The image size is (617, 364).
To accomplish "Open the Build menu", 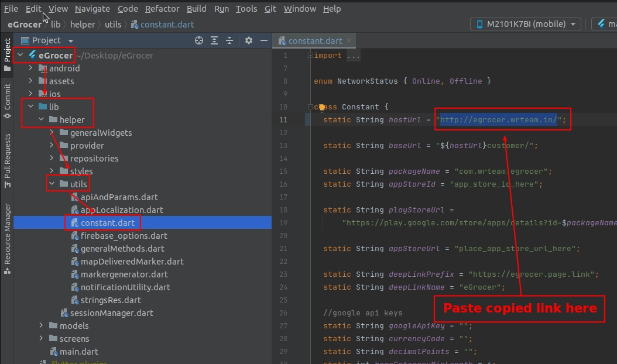I will click(196, 9).
